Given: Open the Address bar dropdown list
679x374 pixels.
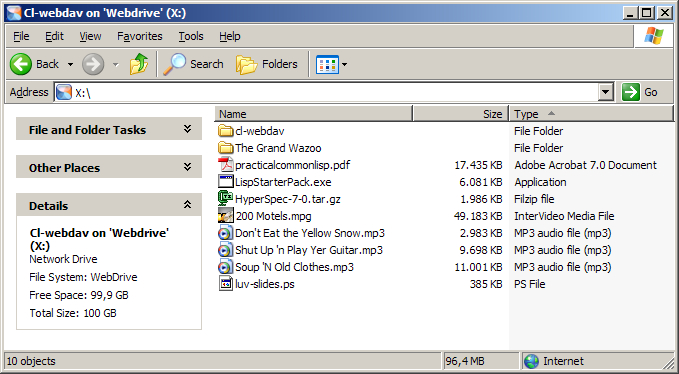Looking at the screenshot, I should (x=605, y=92).
